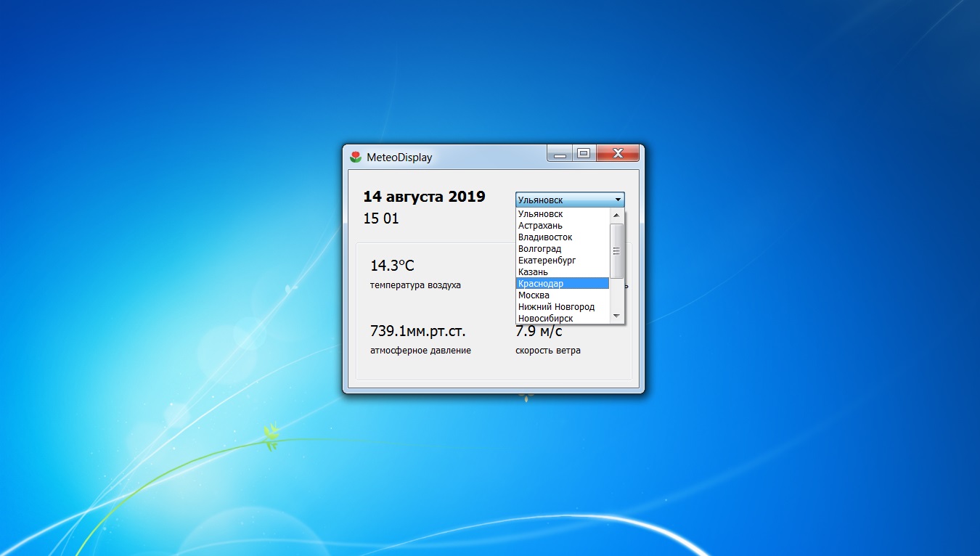980x556 pixels.
Task: Click the MeteoDisplay flower icon in title bar
Action: 355,155
